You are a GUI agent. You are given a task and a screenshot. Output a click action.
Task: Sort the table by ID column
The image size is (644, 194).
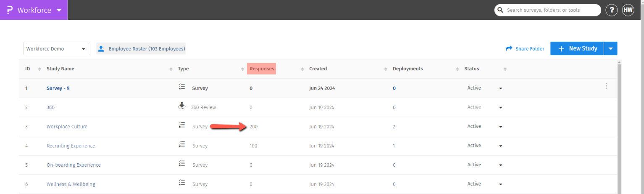tap(39, 69)
